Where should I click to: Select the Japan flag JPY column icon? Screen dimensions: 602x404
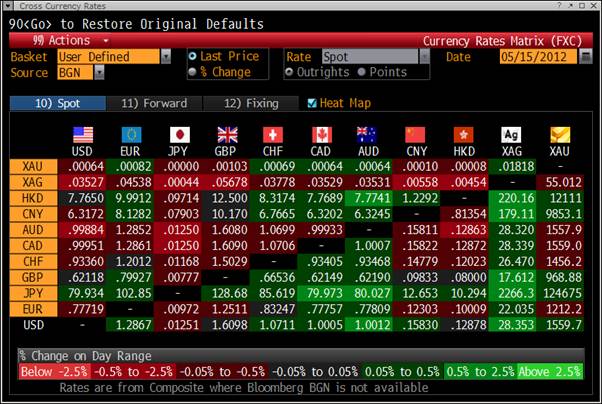coord(179,134)
